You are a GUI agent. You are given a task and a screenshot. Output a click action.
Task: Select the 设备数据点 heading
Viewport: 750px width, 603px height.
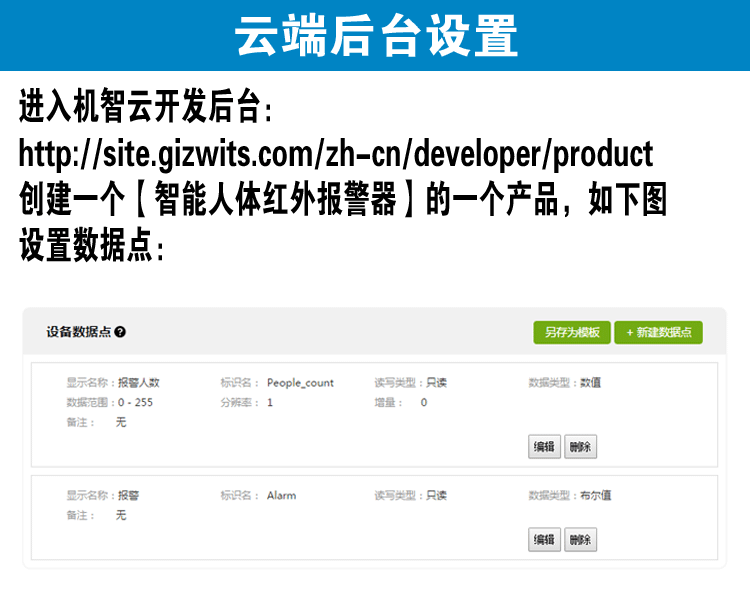click(79, 332)
